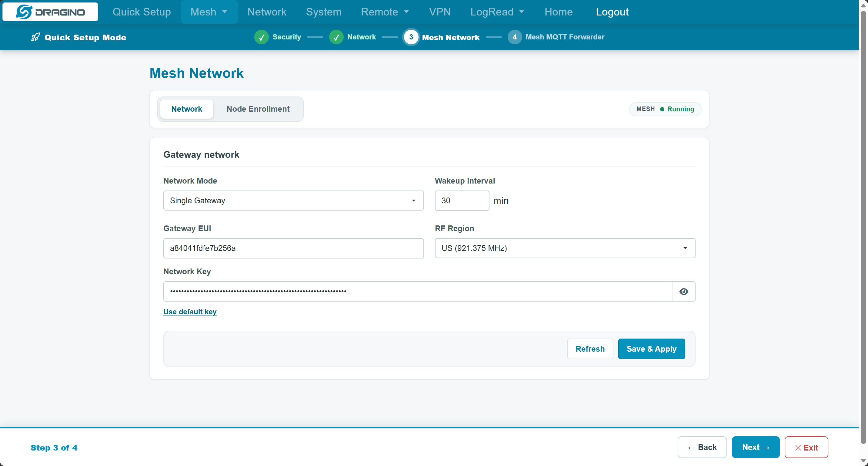Image resolution: width=868 pixels, height=466 pixels.
Task: Click the Quick Setup Mode rocket icon
Action: (35, 37)
